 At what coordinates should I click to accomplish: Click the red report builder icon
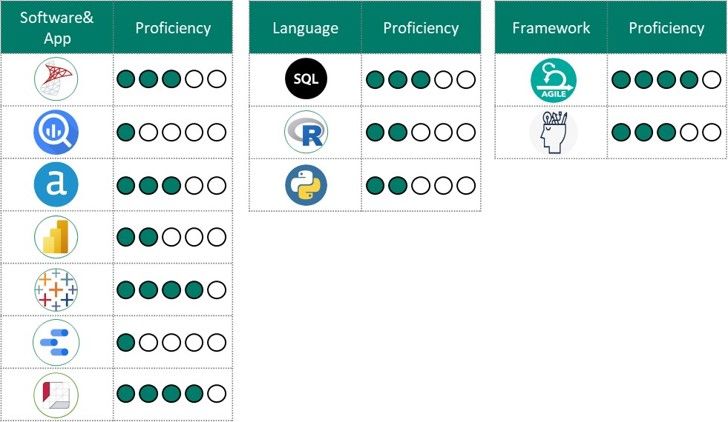coord(56,394)
